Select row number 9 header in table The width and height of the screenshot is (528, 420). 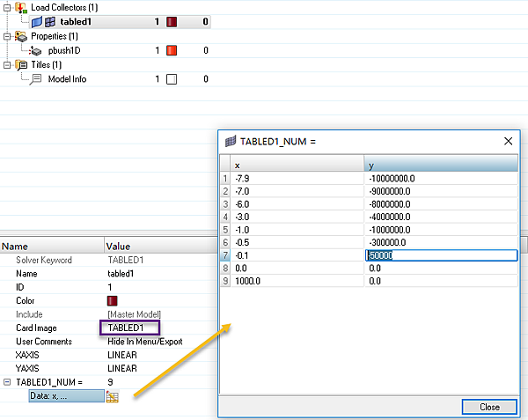tap(225, 281)
